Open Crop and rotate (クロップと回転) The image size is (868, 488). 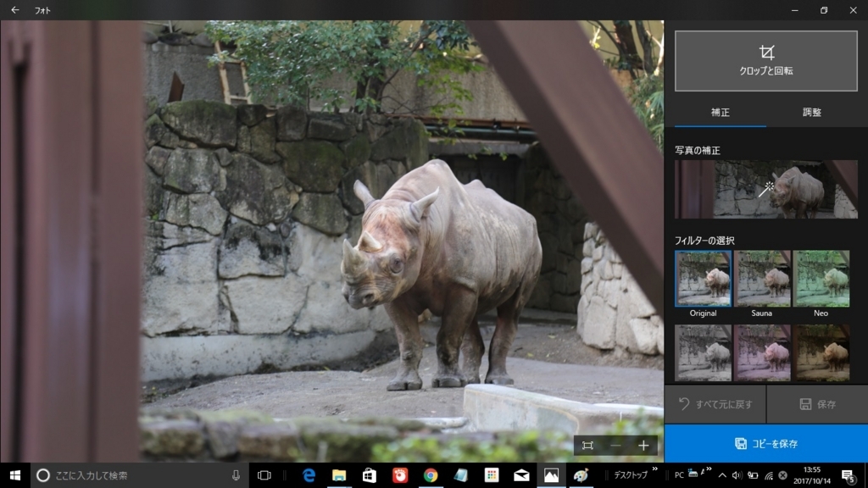(765, 61)
